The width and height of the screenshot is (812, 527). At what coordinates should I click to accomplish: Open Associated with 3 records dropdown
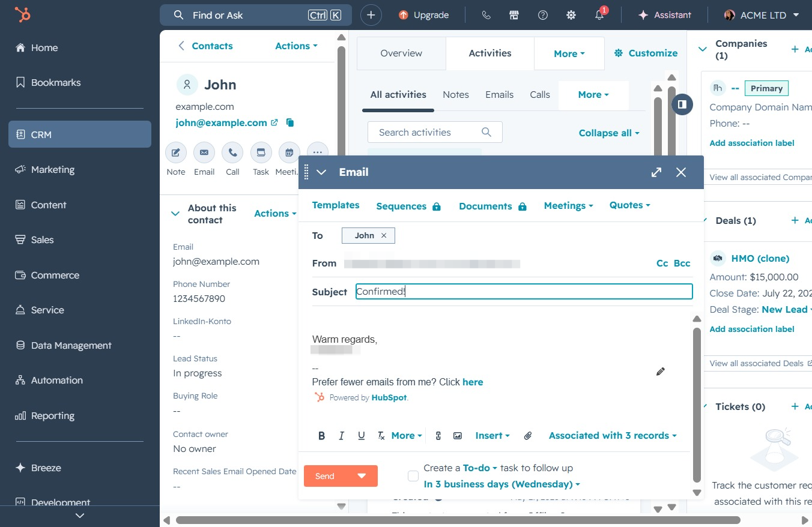[613, 436]
